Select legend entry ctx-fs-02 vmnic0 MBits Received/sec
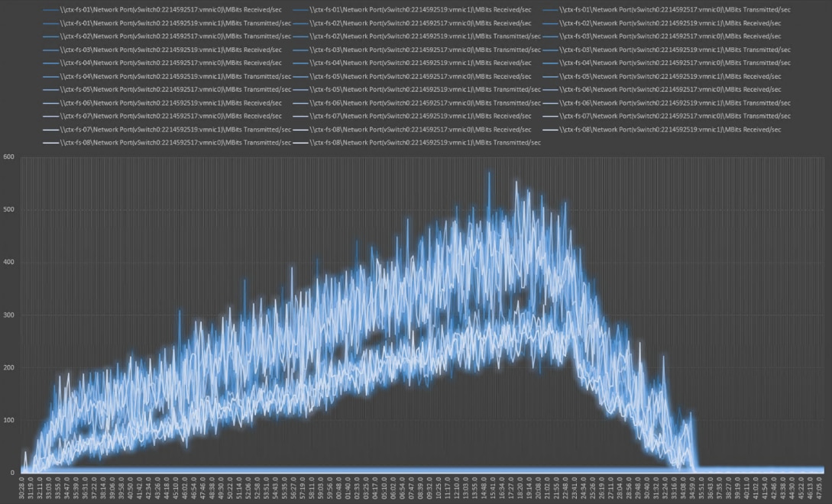 coord(413,24)
